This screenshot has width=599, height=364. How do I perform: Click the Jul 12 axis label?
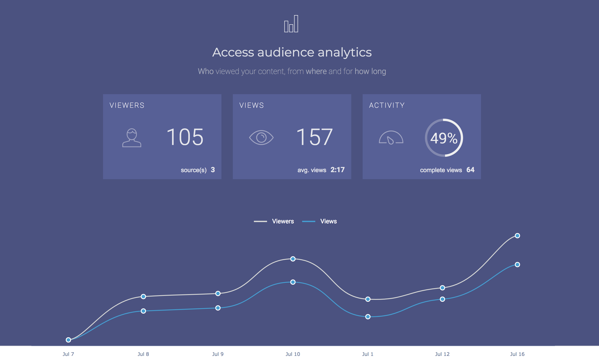[x=442, y=354]
